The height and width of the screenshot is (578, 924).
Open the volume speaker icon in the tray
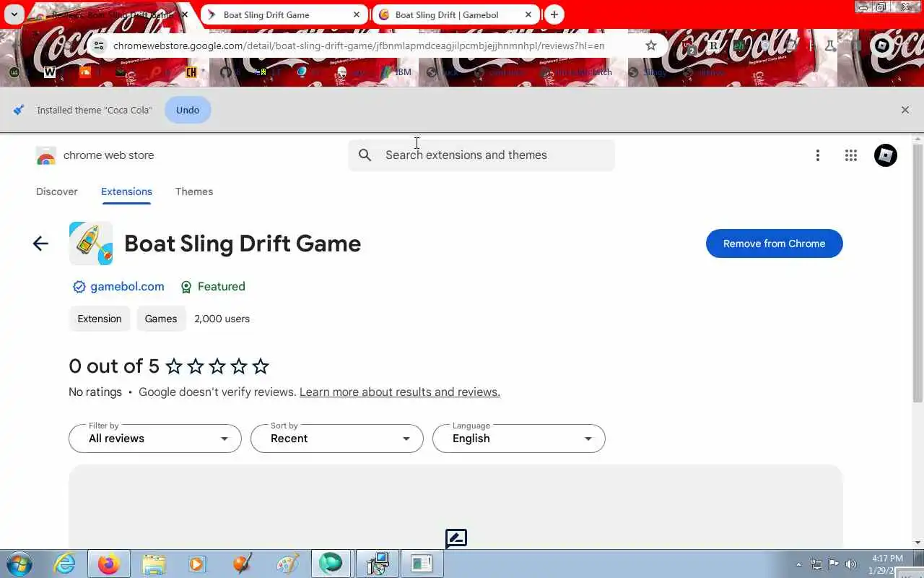[x=851, y=564]
